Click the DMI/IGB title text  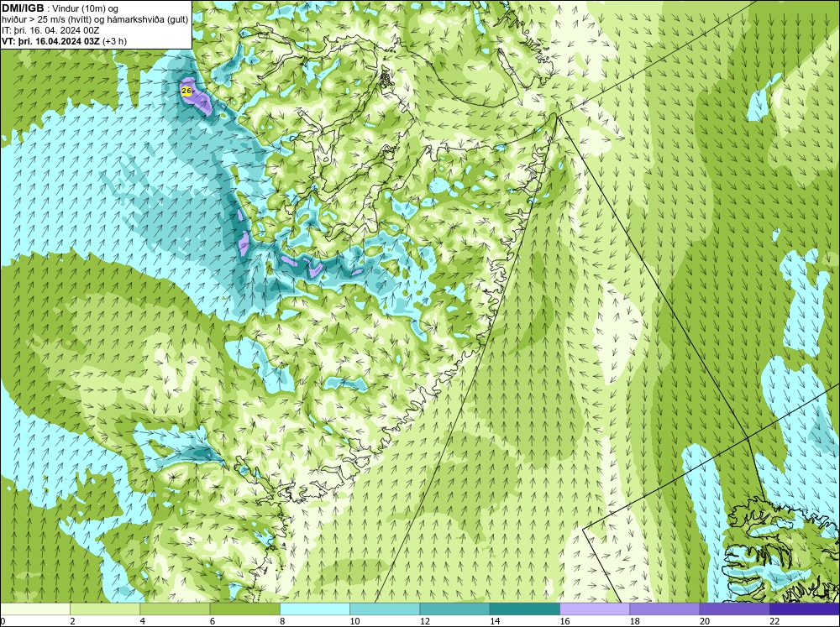23,8
